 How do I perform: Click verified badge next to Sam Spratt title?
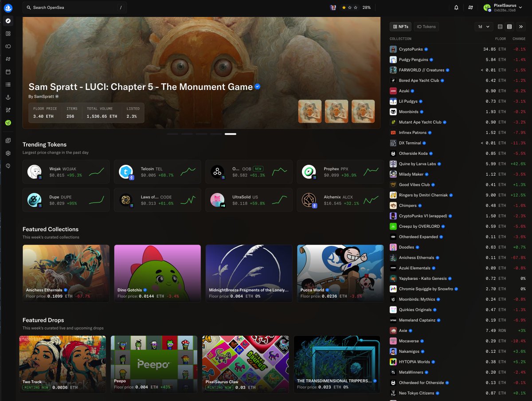click(x=258, y=87)
